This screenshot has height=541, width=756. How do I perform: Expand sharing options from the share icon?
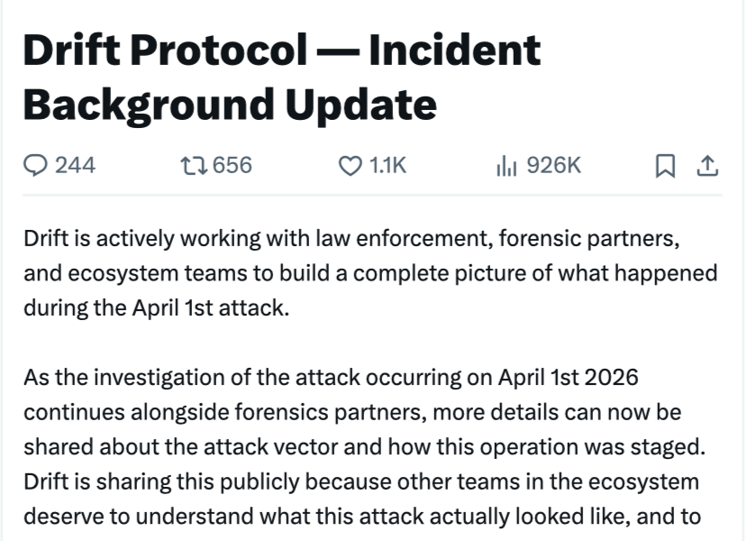pos(706,164)
